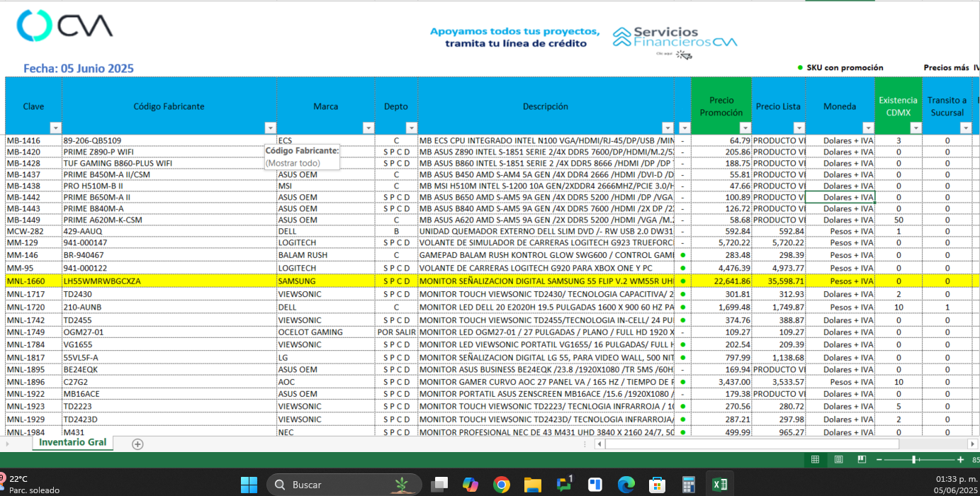980x496 pixels.
Task: Select Existencia cell with value 50
Action: tap(899, 220)
